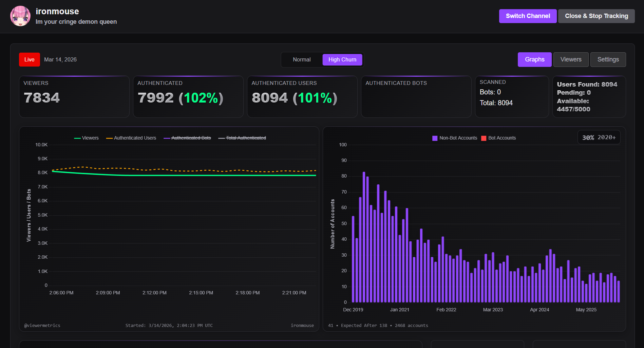The height and width of the screenshot is (348, 644).
Task: Click the purple Non-Bot Accounts legend swatch
Action: [435, 138]
